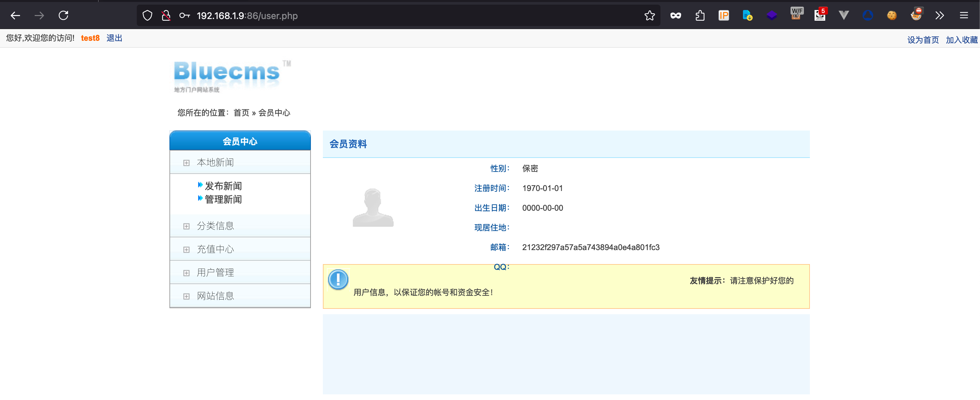Screen dimensions: 980x400
Task: Reload the current page
Action: pos(63,16)
